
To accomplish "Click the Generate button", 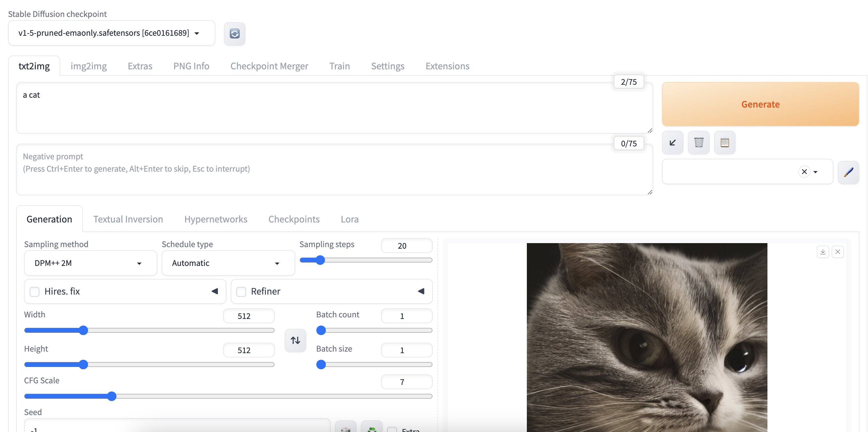I will point(761,104).
